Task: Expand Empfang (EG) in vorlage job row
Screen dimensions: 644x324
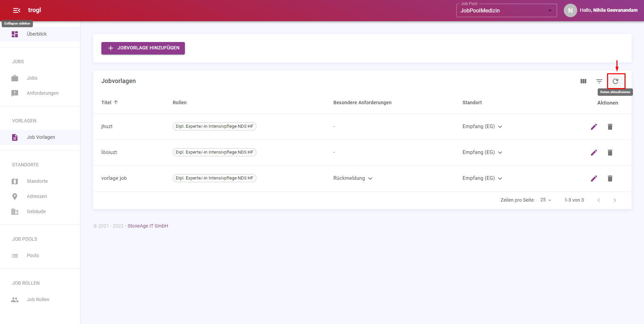Action: click(500, 178)
